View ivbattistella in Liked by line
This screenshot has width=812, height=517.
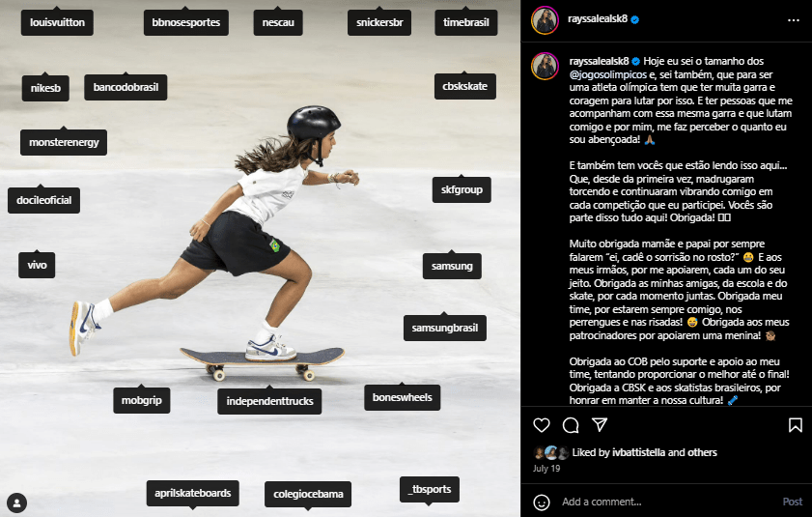point(638,452)
